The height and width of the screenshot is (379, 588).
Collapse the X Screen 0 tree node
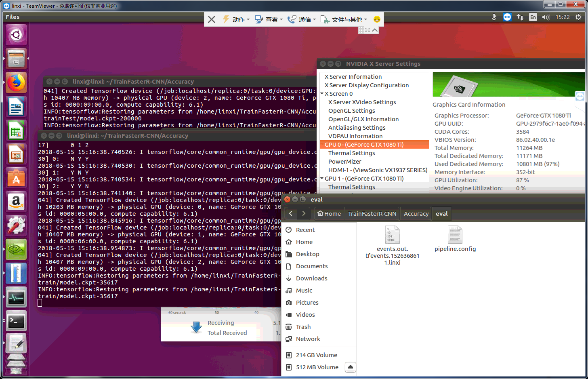click(322, 94)
